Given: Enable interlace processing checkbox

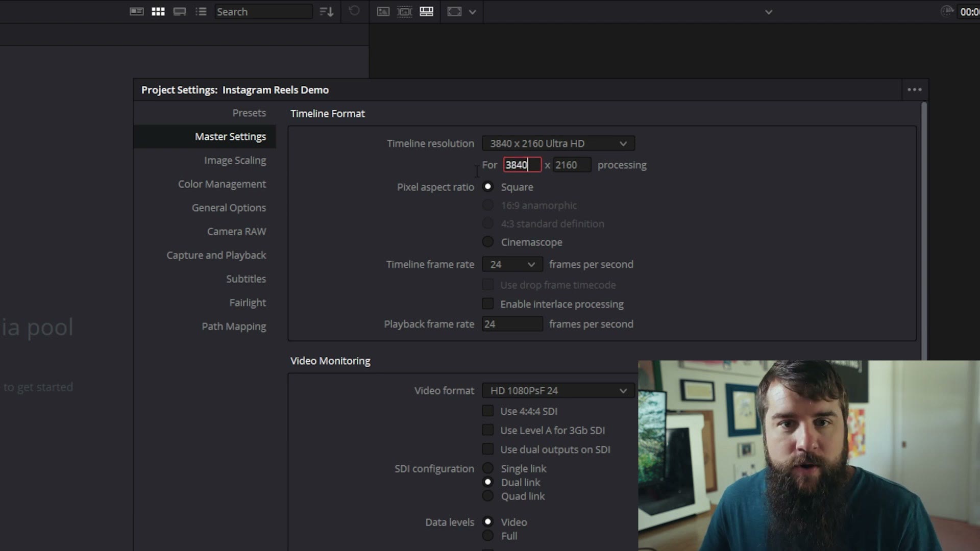Looking at the screenshot, I should coord(488,304).
